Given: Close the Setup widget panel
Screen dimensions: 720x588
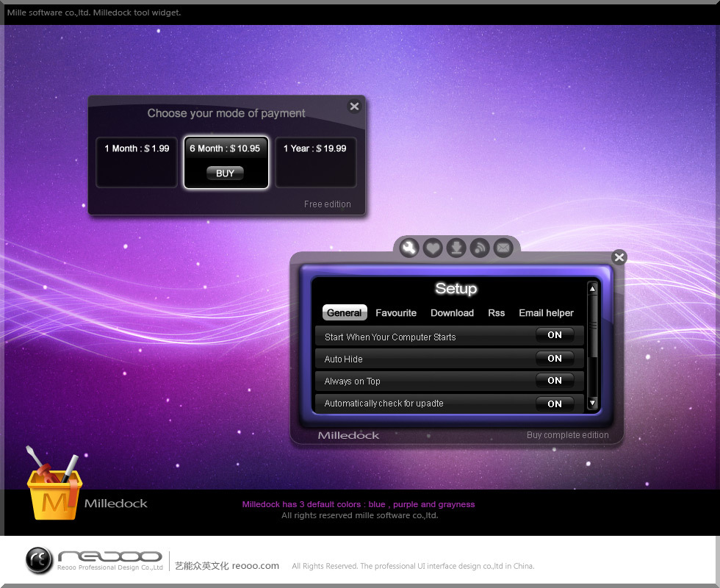Looking at the screenshot, I should click(619, 257).
